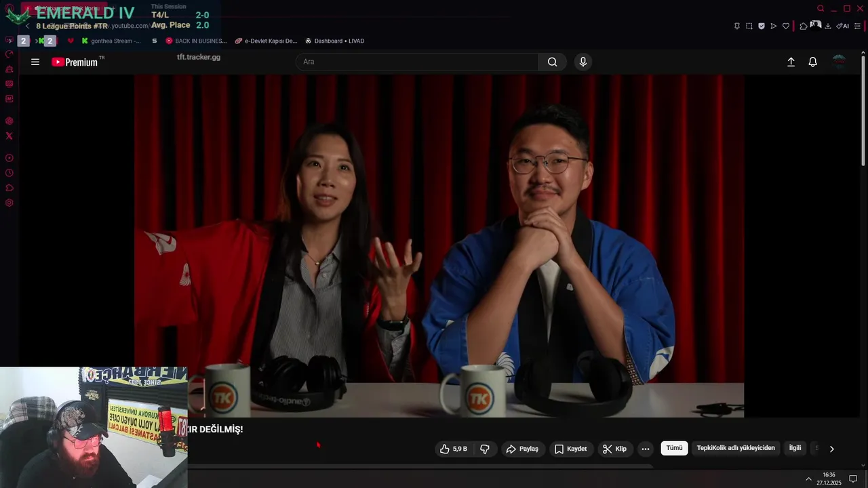Open extensions cube icon in sidebar

point(9,188)
